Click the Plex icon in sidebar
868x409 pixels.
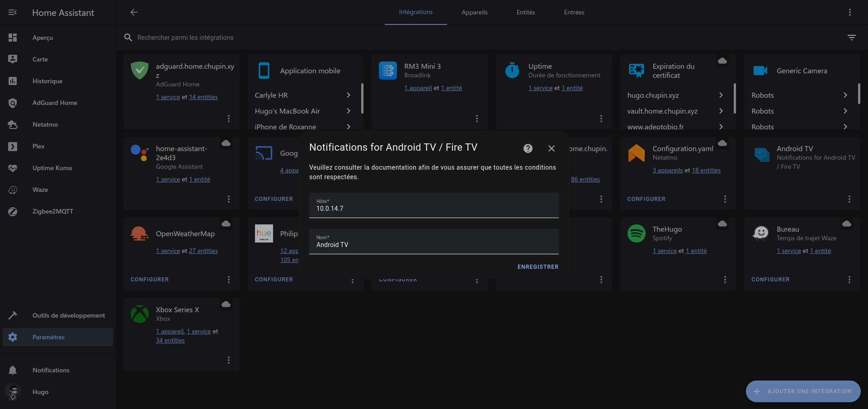point(13,146)
